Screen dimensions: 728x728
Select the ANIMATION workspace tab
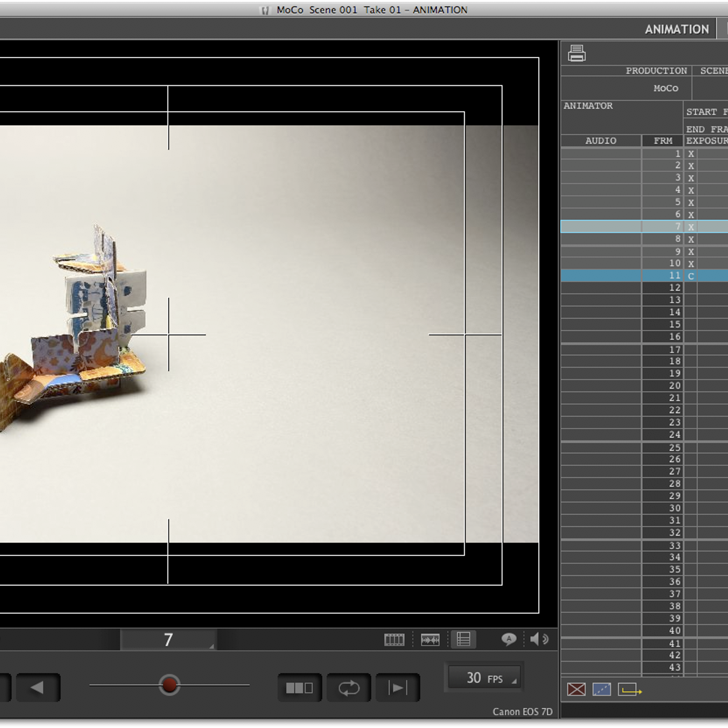coord(677,30)
